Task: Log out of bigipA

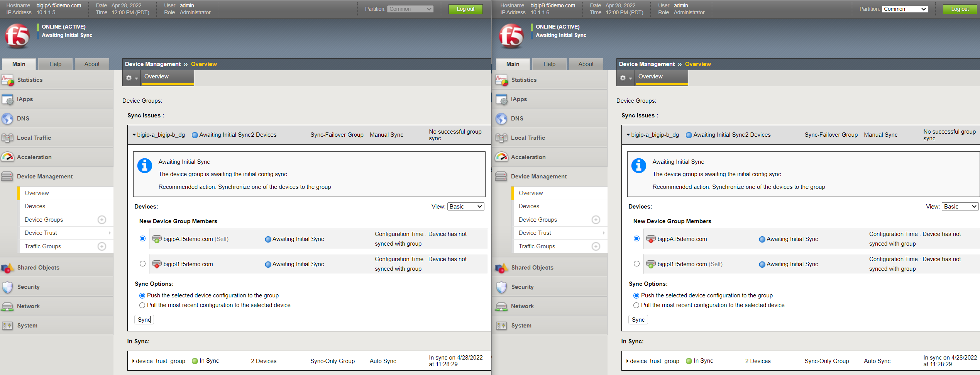Action: pyautogui.click(x=465, y=9)
